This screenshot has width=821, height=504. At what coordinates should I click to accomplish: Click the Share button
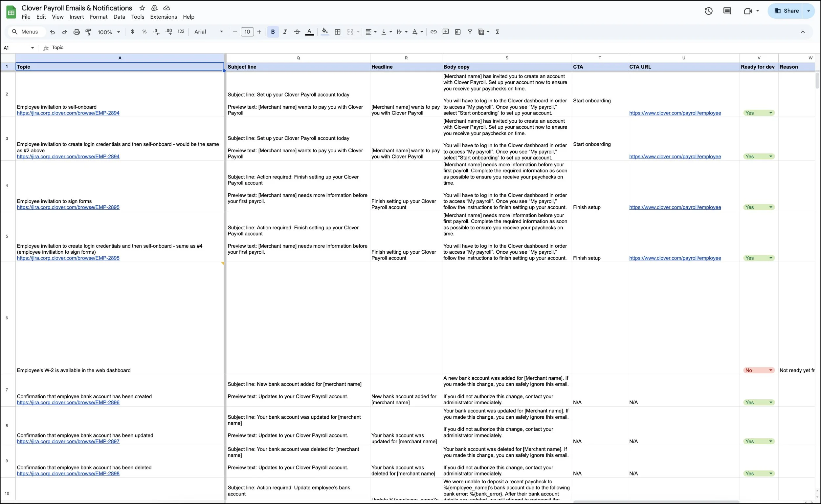pyautogui.click(x=786, y=11)
